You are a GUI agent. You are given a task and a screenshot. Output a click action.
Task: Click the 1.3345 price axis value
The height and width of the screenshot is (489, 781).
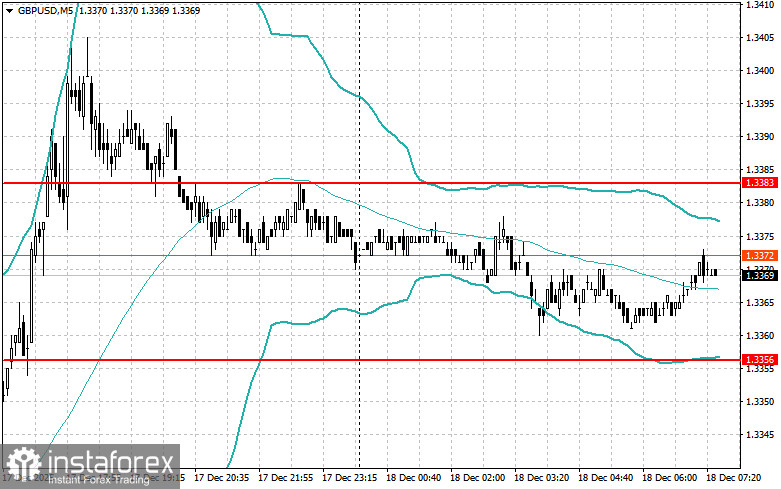coord(760,435)
